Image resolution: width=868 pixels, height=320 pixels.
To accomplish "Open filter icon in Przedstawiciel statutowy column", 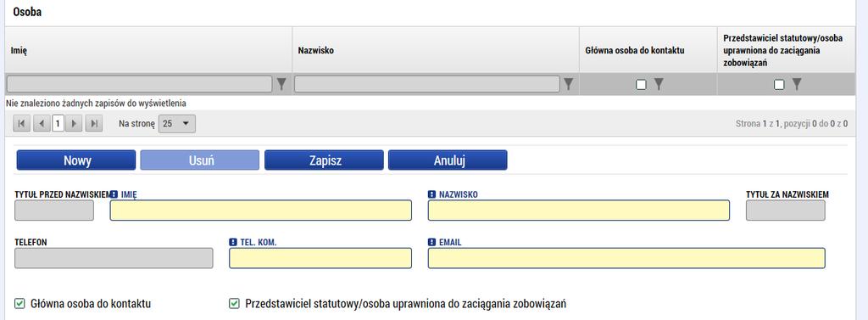I will [796, 84].
